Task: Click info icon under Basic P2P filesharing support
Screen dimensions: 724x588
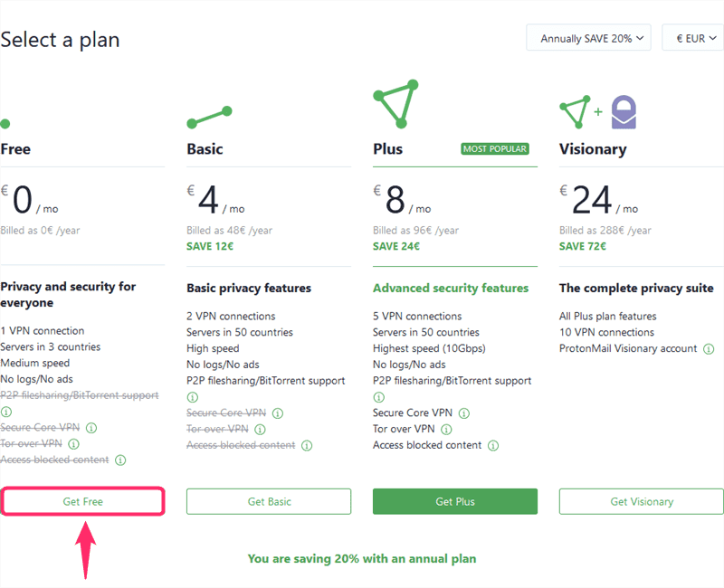Action: point(193,397)
